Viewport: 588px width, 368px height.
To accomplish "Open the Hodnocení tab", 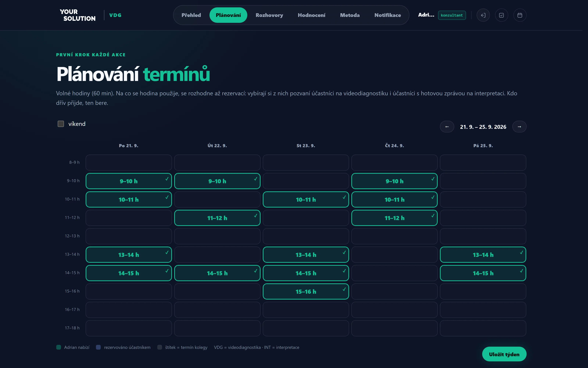I will pos(311,15).
